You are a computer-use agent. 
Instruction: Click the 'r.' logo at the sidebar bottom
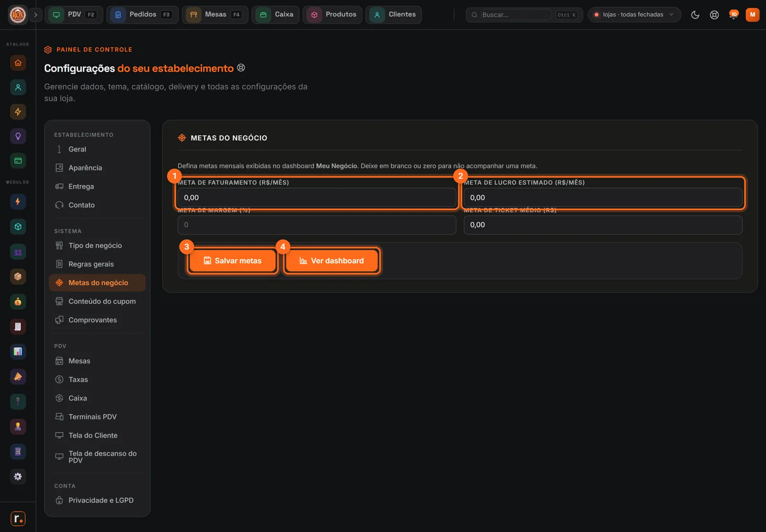point(18,519)
